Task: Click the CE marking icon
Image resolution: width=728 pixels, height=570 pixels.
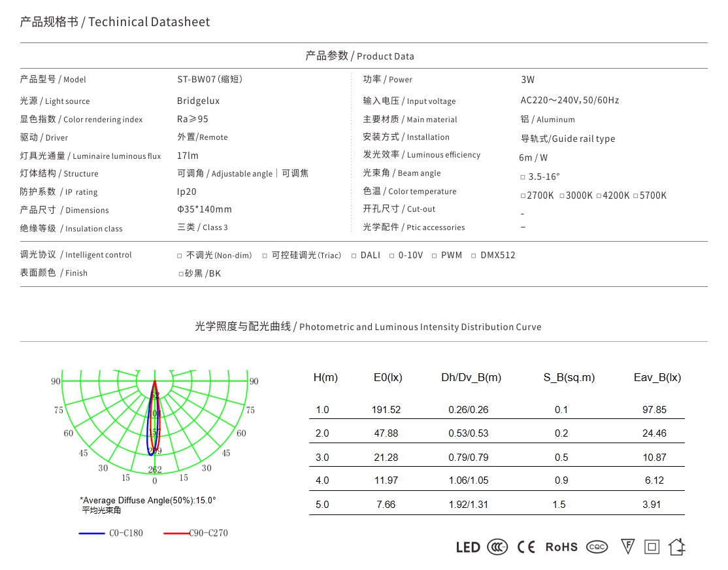Action: tap(526, 547)
